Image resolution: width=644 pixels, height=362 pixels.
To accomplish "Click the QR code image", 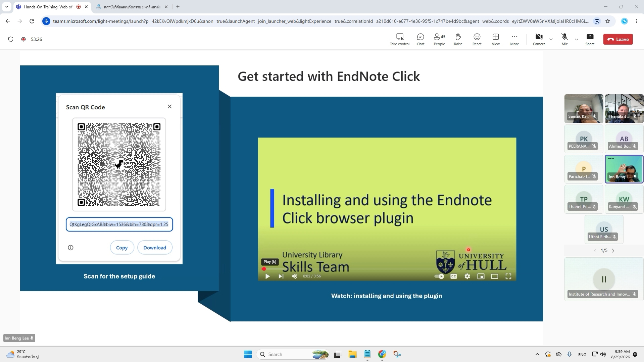I will pyautogui.click(x=119, y=164).
